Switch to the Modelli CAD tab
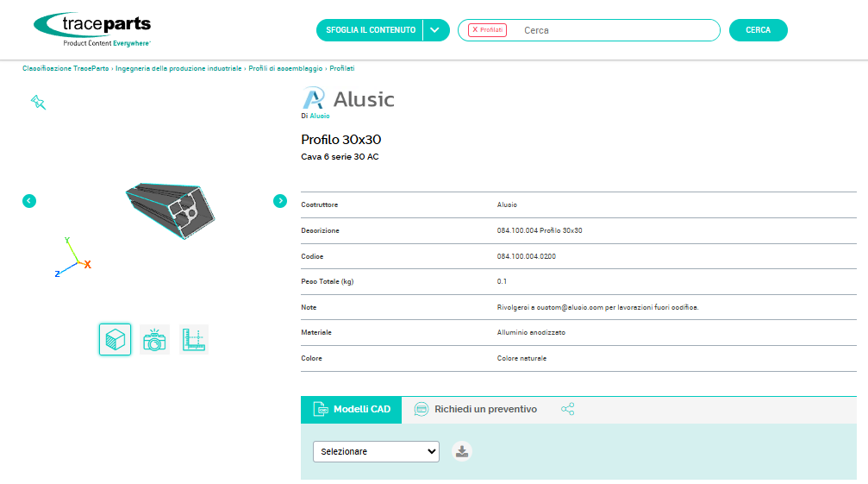 tap(351, 409)
